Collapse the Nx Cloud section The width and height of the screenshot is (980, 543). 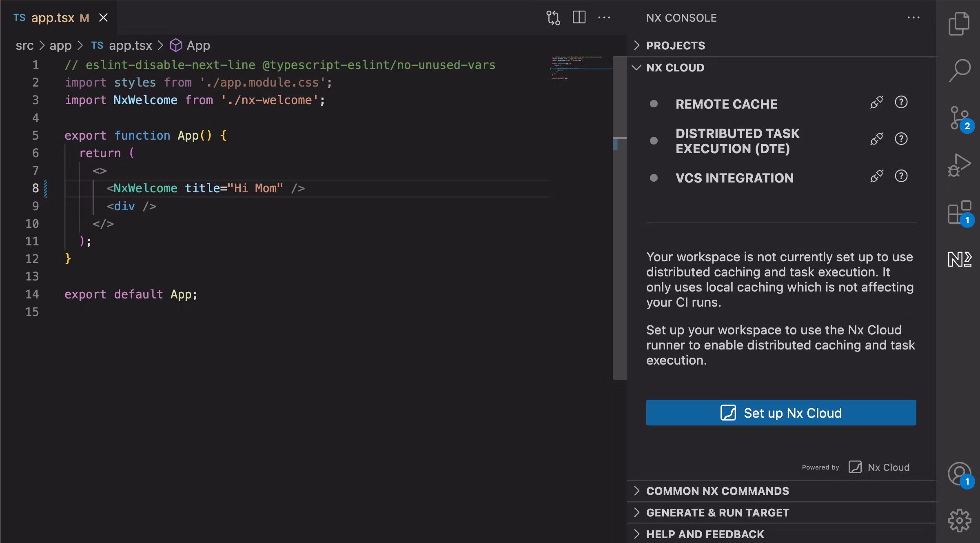click(x=675, y=68)
